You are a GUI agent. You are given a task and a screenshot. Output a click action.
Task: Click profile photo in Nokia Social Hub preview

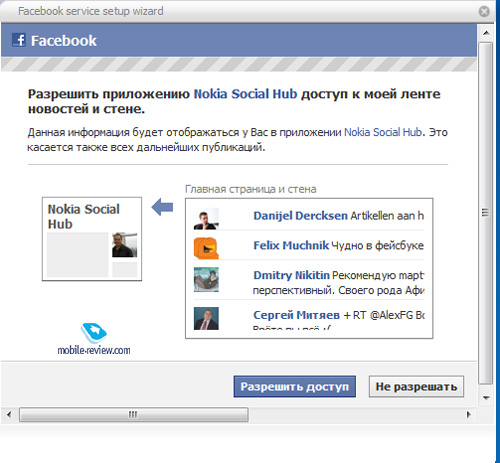point(124,245)
